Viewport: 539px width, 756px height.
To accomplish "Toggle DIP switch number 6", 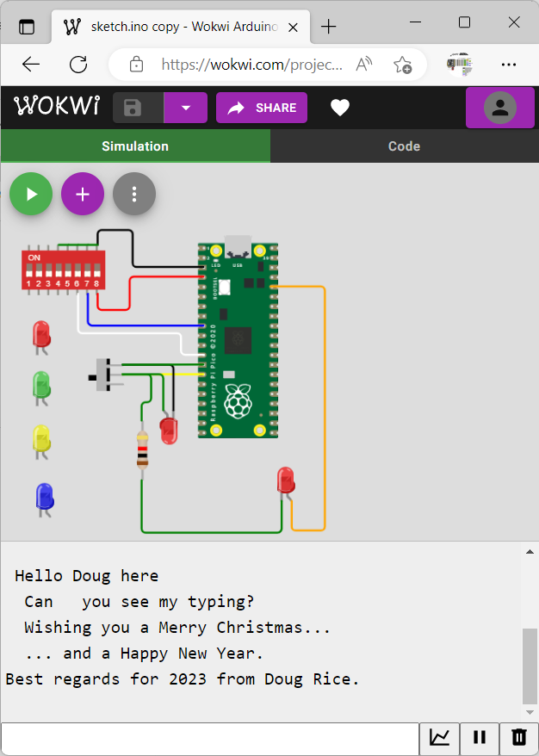I will click(x=77, y=270).
